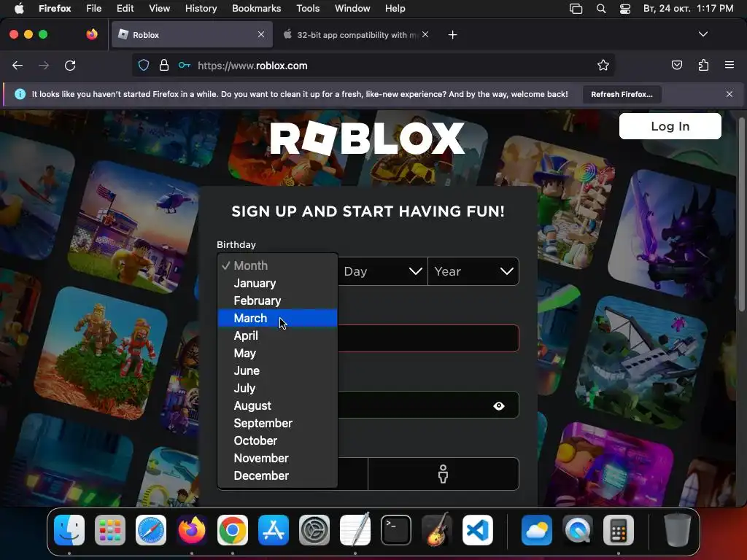Click the Apple menu logo
Image resolution: width=747 pixels, height=560 pixels.
coord(18,9)
